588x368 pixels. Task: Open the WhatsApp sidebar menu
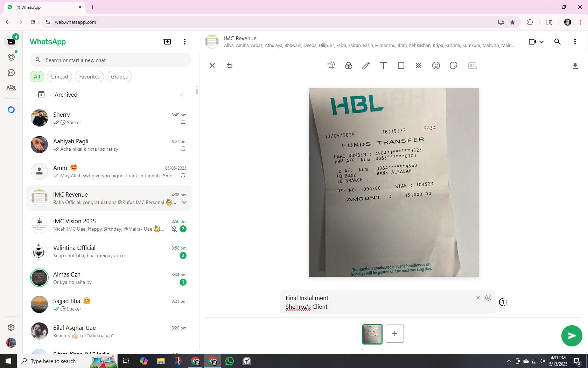pos(185,42)
